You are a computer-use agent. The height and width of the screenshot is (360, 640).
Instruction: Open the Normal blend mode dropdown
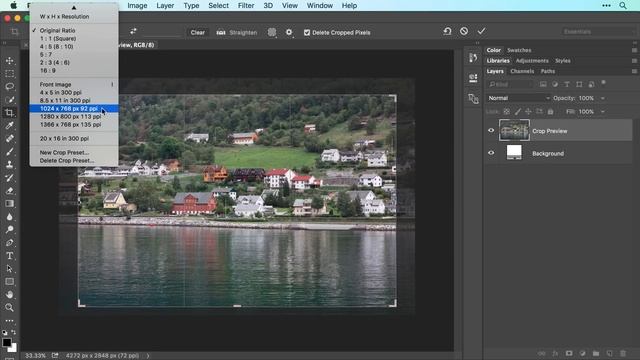tap(518, 98)
